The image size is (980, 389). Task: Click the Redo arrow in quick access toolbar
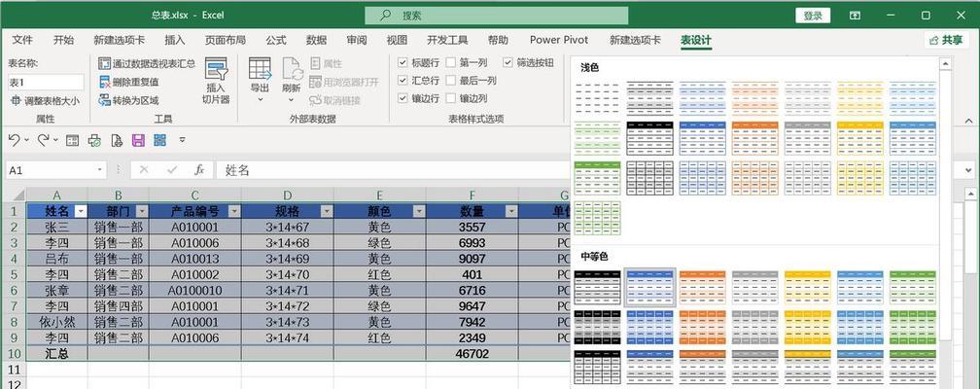point(43,140)
